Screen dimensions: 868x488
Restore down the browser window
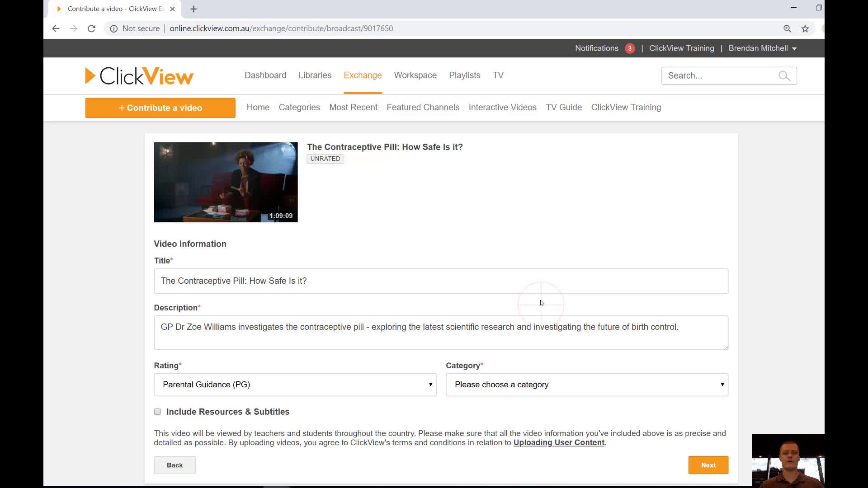tap(819, 8)
